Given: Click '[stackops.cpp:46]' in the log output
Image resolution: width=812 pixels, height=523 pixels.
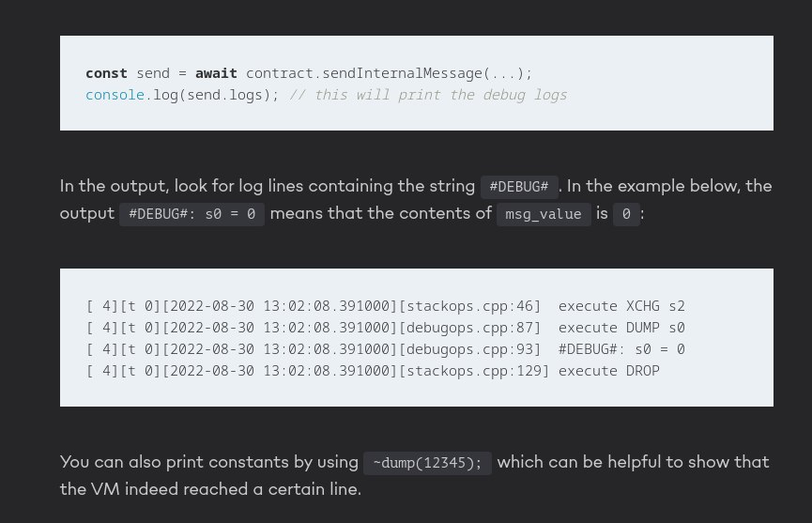Looking at the screenshot, I should (469, 306).
